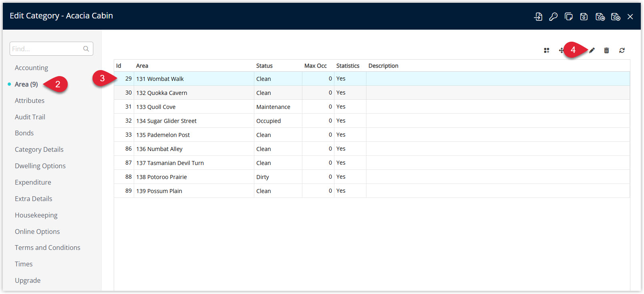Open the Accounting section
The height and width of the screenshot is (294, 644).
click(x=31, y=68)
